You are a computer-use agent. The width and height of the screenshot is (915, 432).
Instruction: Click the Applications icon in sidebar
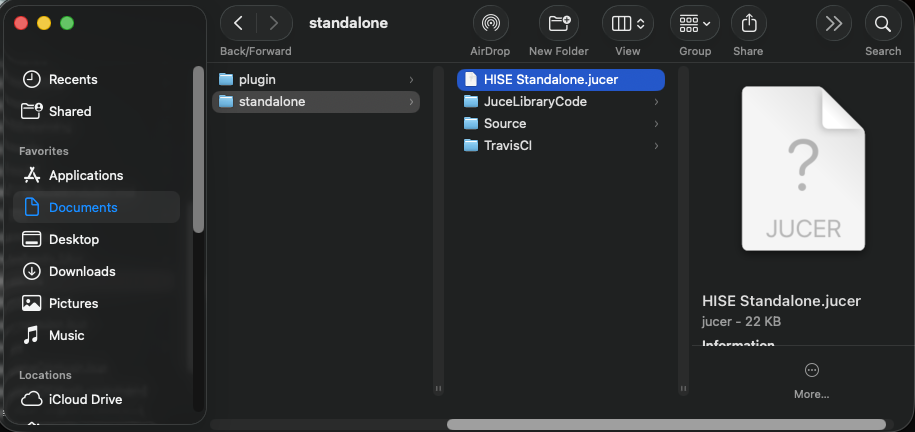31,175
